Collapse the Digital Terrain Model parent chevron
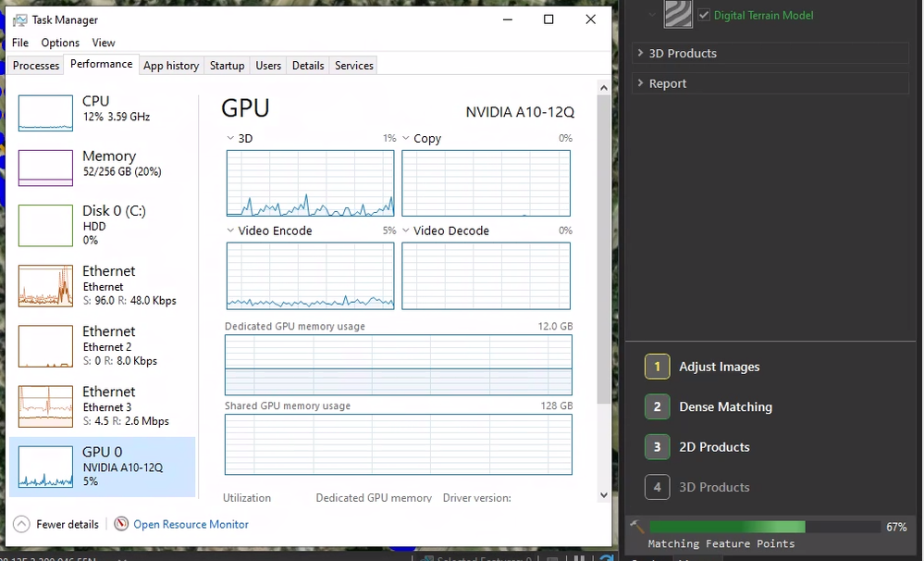This screenshot has height=561, width=924. [x=652, y=15]
